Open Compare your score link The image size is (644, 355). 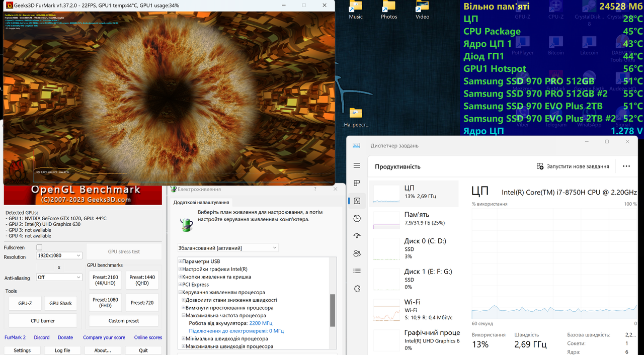click(104, 337)
